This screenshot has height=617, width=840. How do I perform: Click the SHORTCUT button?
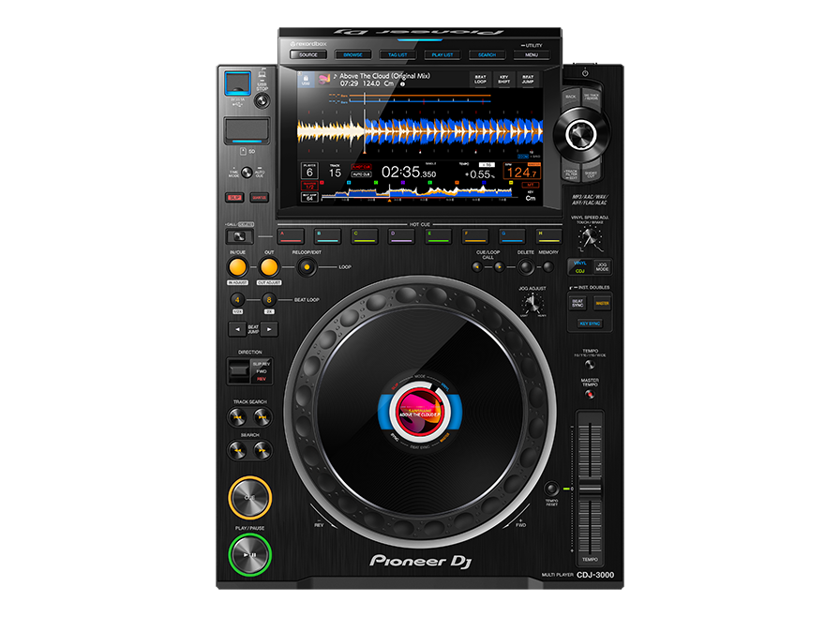(591, 173)
